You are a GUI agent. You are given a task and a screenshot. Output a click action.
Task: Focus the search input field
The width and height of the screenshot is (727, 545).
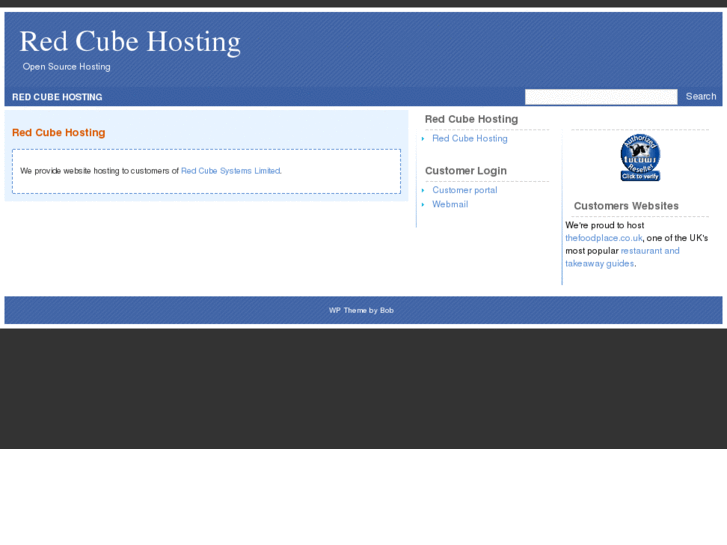(x=601, y=96)
